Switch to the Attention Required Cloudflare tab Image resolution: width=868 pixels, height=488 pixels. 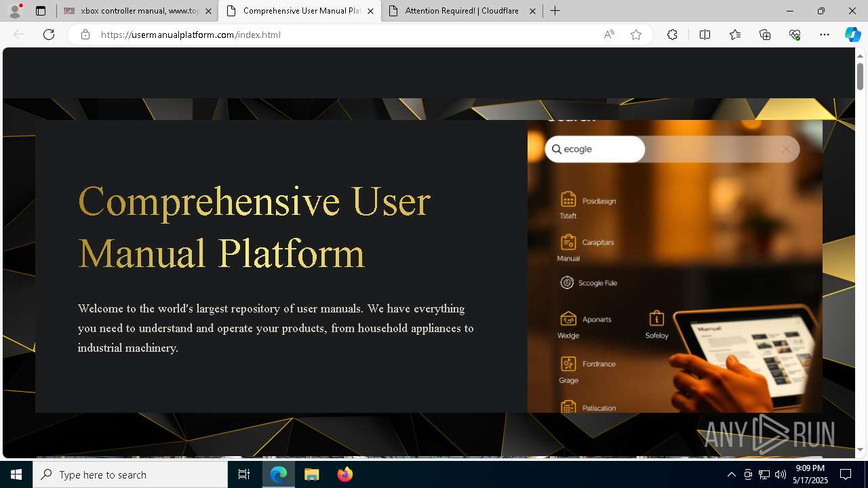462,11
